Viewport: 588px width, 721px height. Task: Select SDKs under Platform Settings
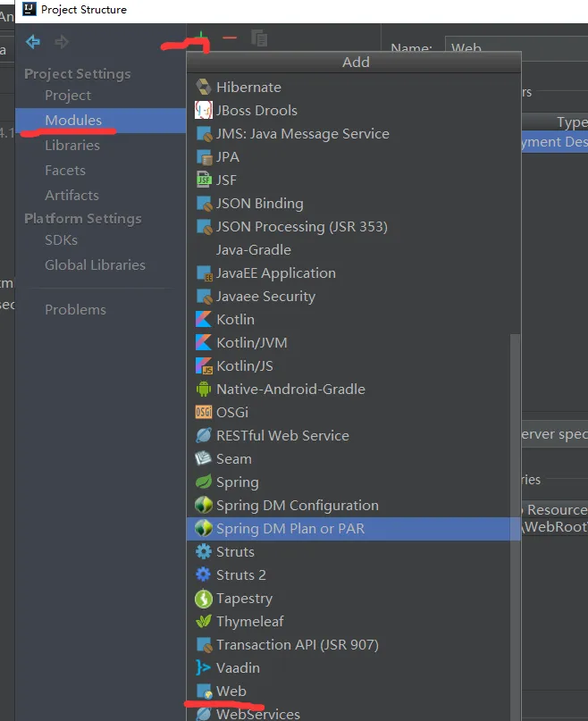pyautogui.click(x=61, y=240)
